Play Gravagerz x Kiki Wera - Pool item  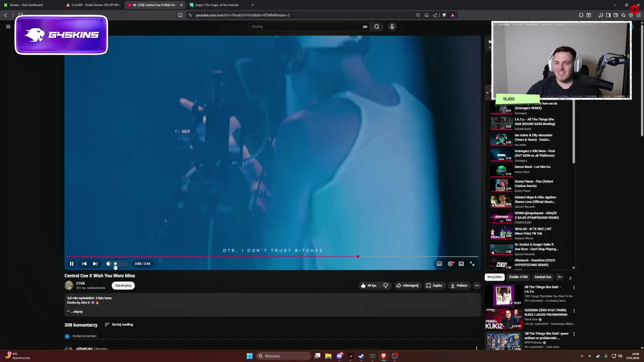tap(531, 155)
